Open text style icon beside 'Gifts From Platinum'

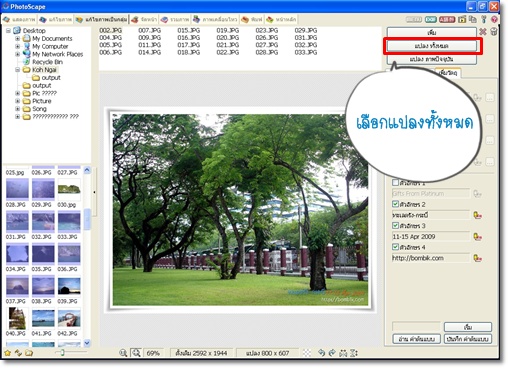pos(477,194)
